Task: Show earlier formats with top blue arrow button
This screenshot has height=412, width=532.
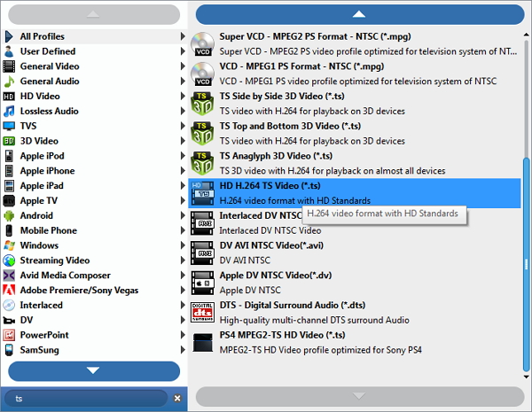Action: pos(360,14)
